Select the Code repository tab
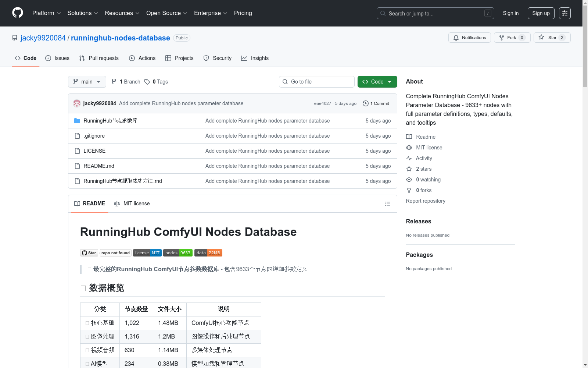This screenshot has width=588, height=368. [26, 58]
